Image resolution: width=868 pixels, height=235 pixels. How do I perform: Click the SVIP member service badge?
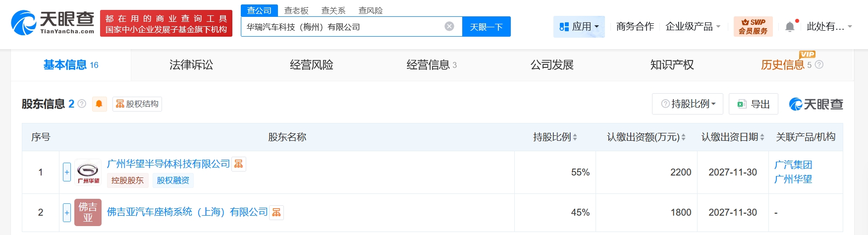[753, 27]
